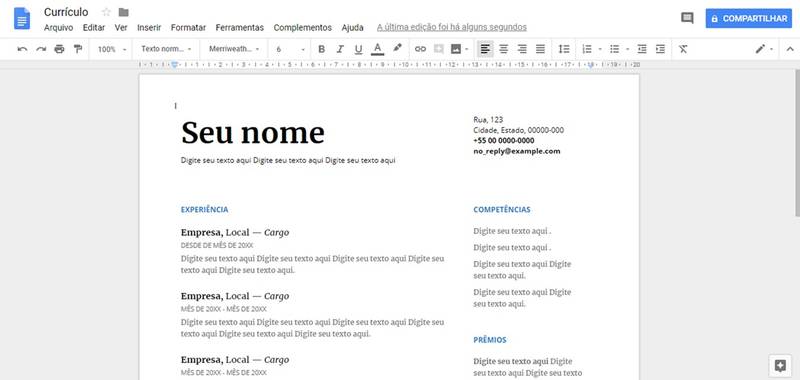This screenshot has width=800, height=380.
Task: Click the Currículo document title field
Action: (x=66, y=12)
